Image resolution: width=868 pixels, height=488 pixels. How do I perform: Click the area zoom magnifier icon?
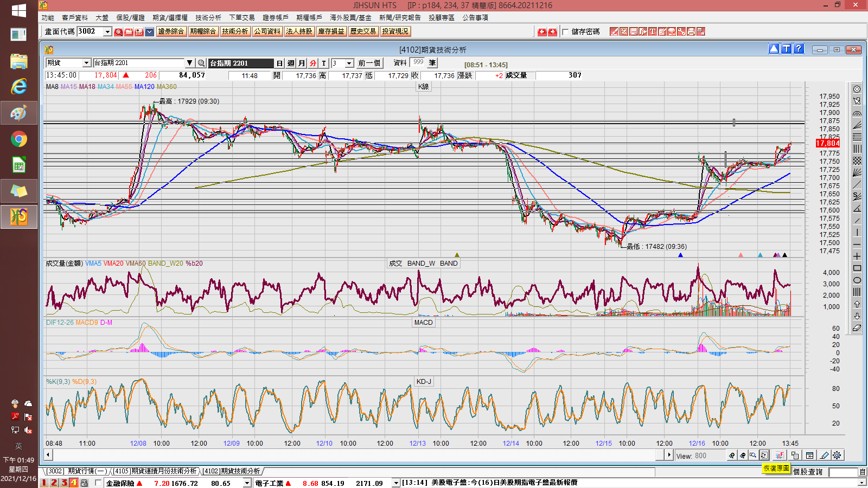point(754,455)
